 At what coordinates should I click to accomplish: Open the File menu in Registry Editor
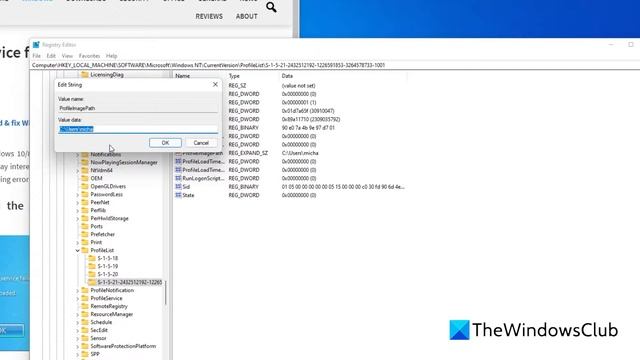tap(36, 56)
